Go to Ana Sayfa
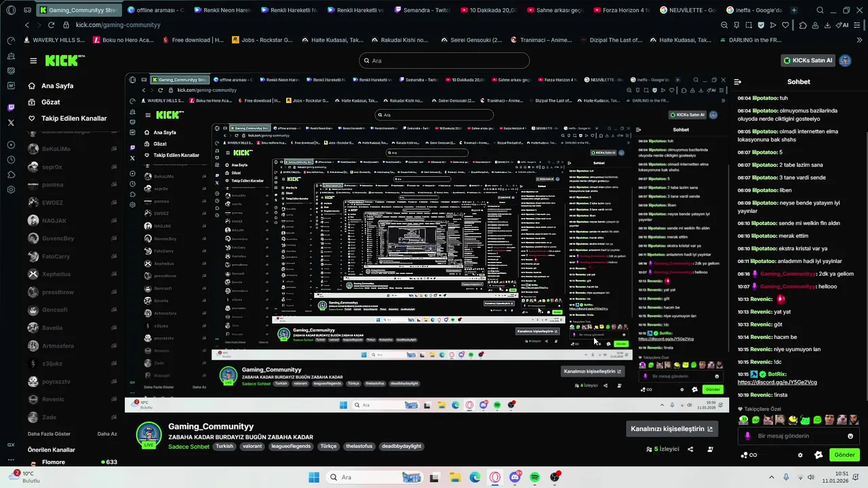 tap(57, 86)
